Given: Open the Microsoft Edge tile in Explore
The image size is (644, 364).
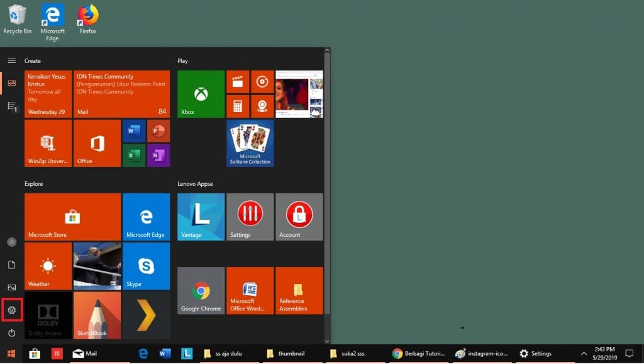Looking at the screenshot, I should [x=146, y=217].
